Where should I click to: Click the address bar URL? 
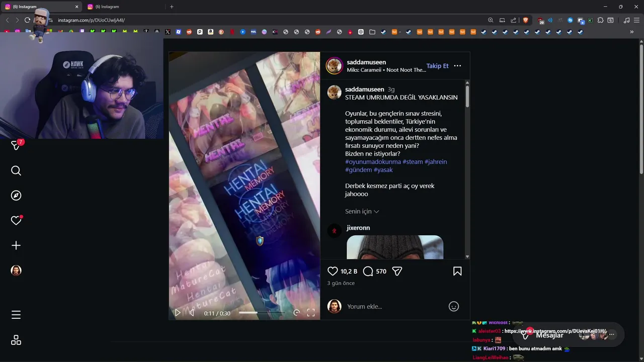91,20
